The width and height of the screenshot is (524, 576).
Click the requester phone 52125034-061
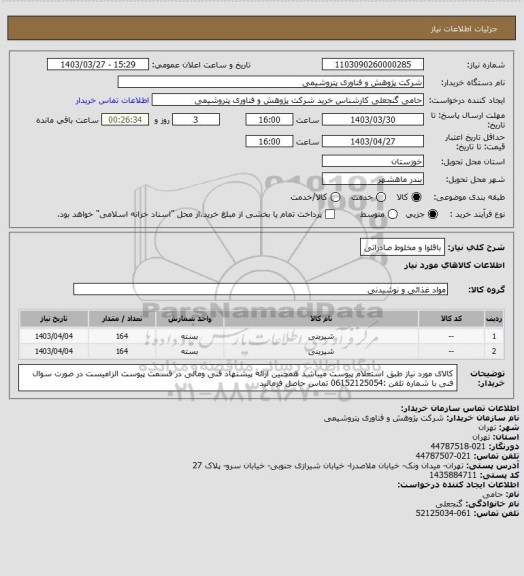click(x=443, y=513)
